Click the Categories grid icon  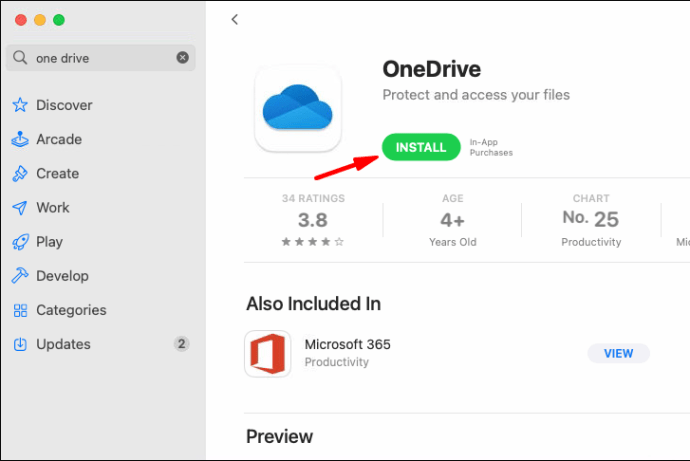click(x=20, y=310)
